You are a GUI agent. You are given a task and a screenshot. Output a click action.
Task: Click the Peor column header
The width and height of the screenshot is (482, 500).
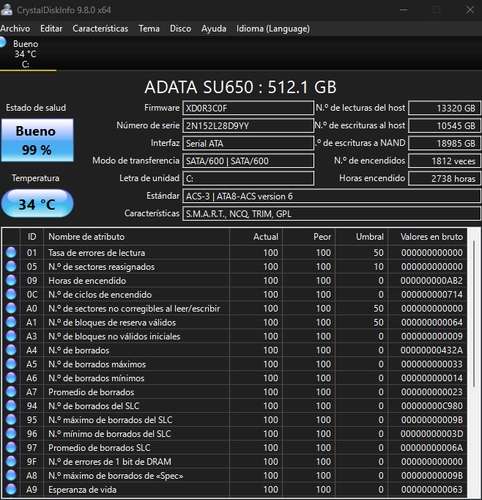[x=309, y=237]
